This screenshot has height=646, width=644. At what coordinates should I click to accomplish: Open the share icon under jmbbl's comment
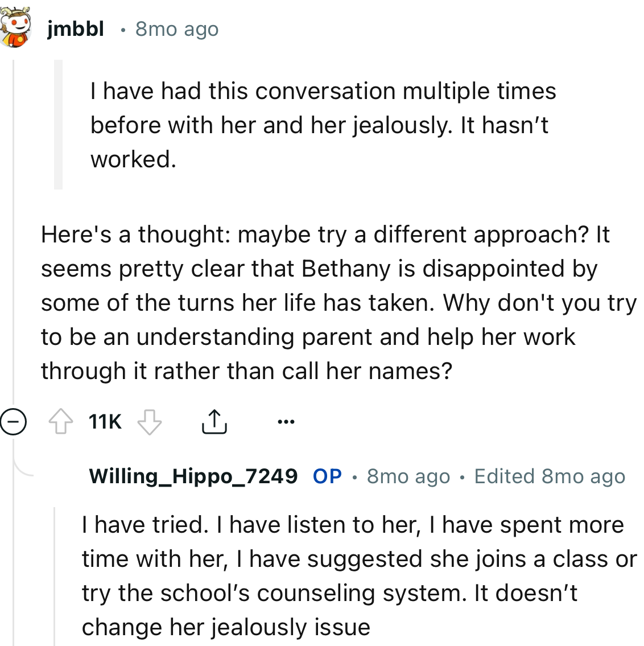[214, 421]
